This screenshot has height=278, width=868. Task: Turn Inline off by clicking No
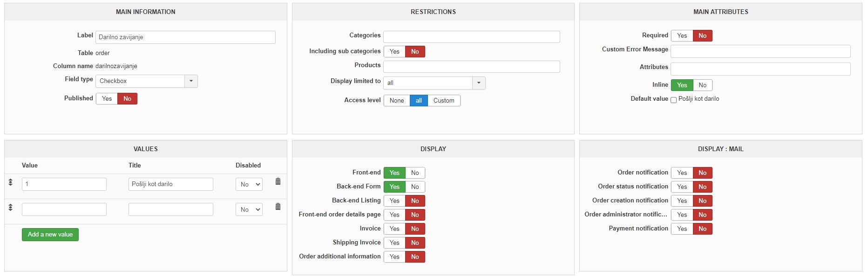(702, 85)
